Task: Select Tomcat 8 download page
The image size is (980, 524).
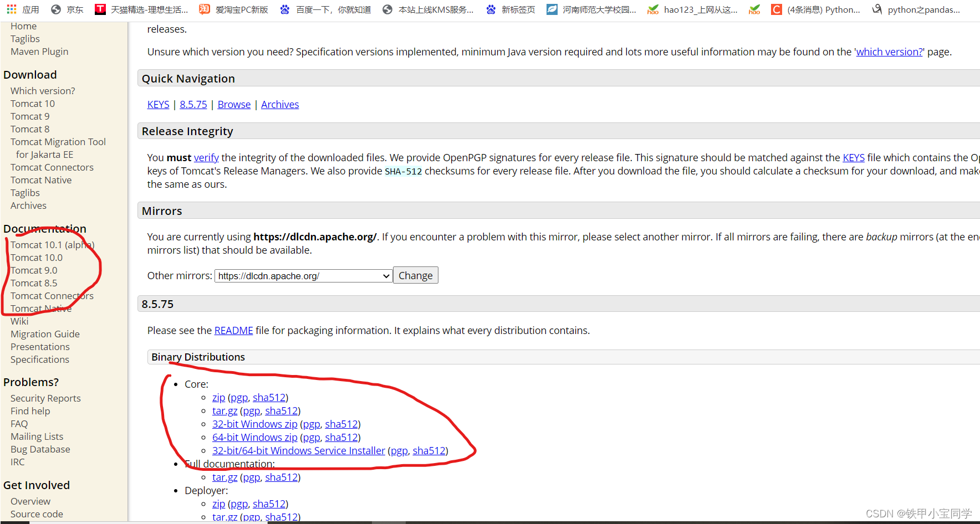Action: (x=30, y=129)
